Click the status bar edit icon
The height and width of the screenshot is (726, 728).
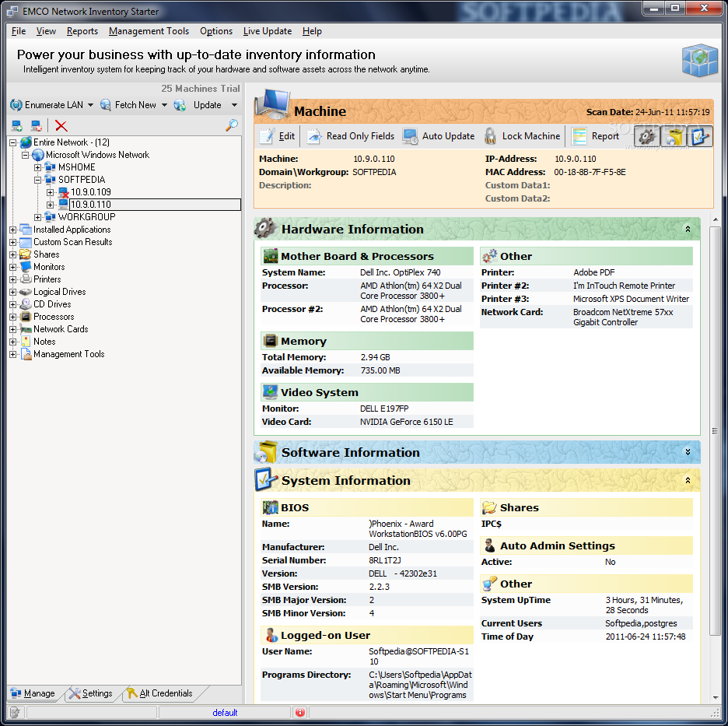click(x=15, y=713)
